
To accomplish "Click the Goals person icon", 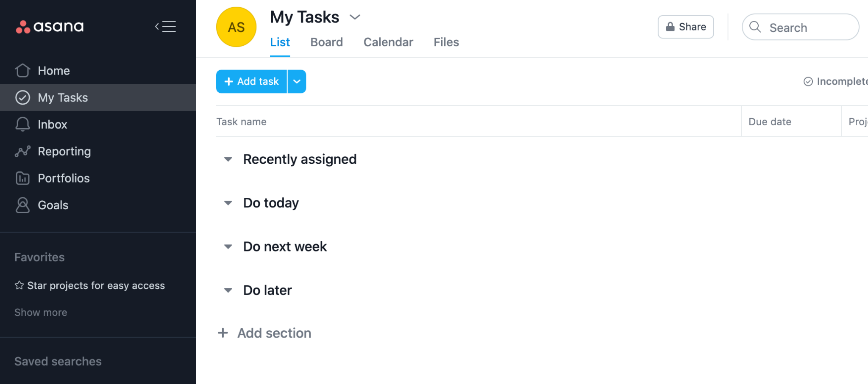I will [22, 205].
